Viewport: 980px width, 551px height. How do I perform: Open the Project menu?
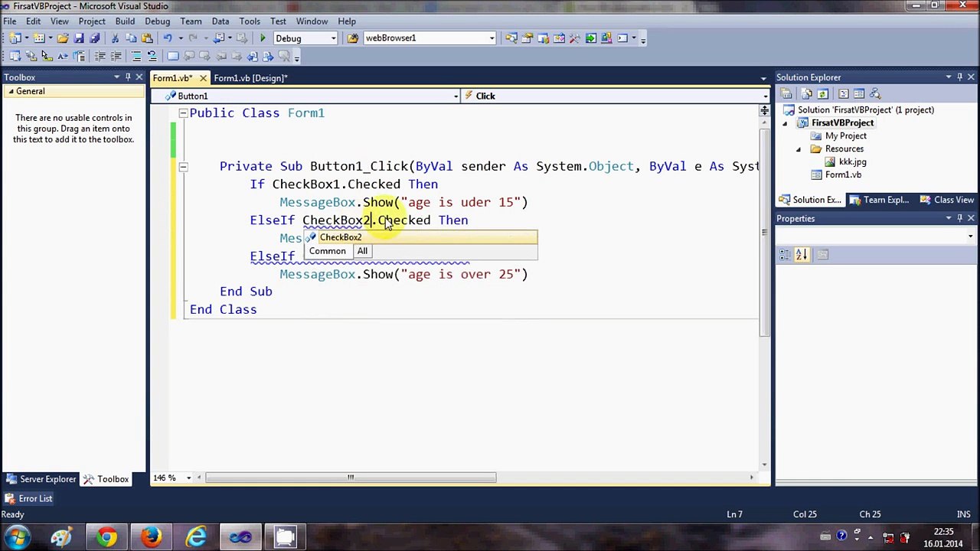click(x=92, y=21)
